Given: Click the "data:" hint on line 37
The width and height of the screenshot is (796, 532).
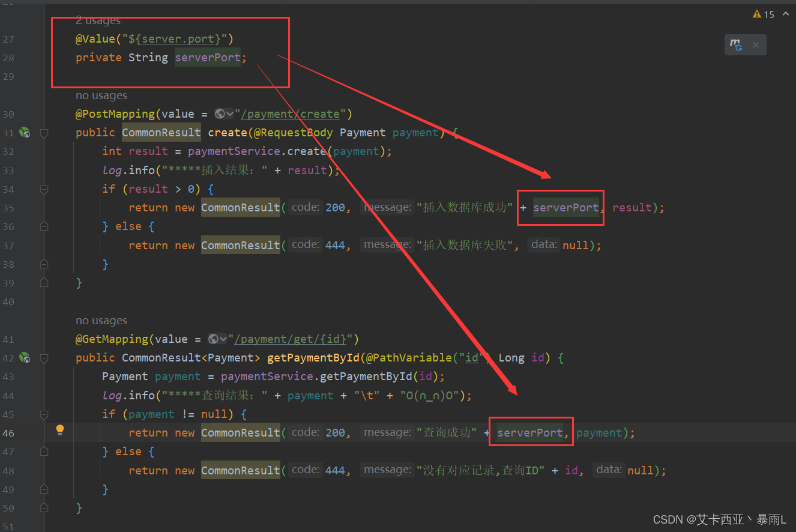Looking at the screenshot, I should pos(544,244).
